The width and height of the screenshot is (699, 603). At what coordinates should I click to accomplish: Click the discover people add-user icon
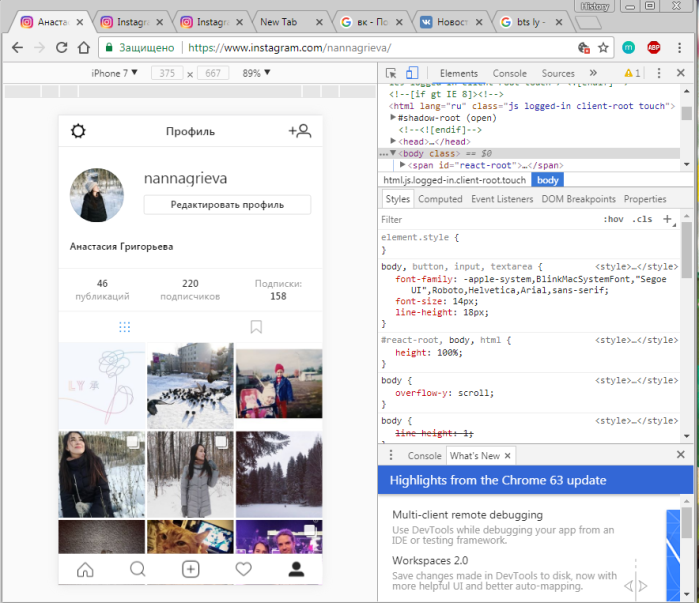click(300, 131)
